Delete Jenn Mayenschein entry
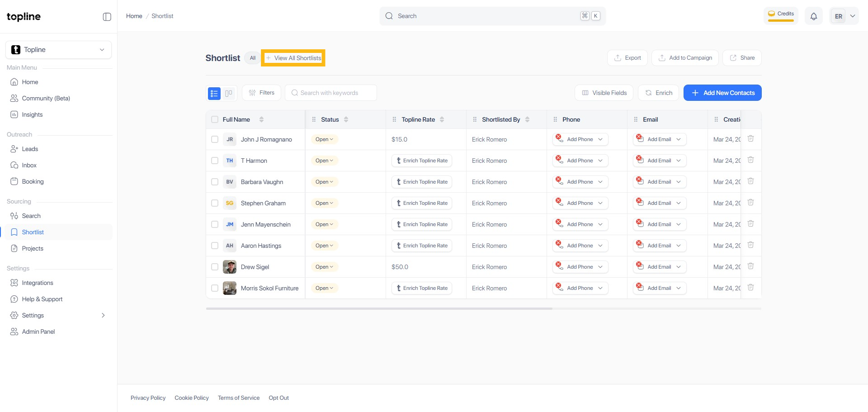Image resolution: width=868 pixels, height=412 pixels. click(750, 223)
